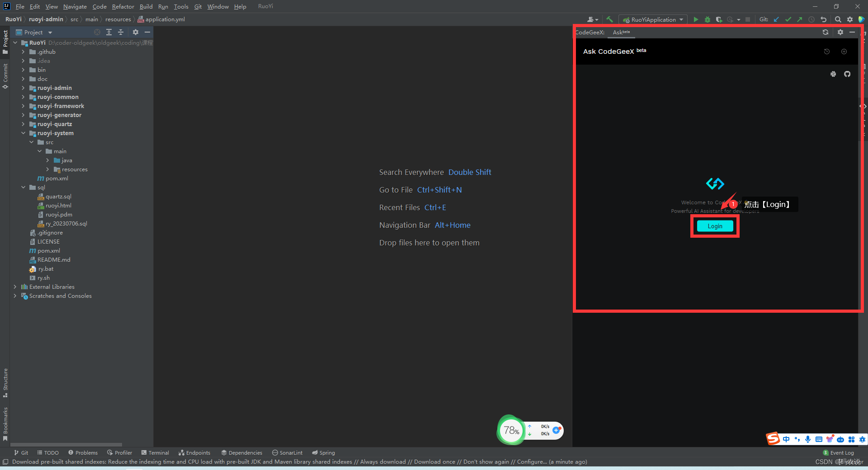
Task: Open the Tools menu
Action: pos(181,6)
